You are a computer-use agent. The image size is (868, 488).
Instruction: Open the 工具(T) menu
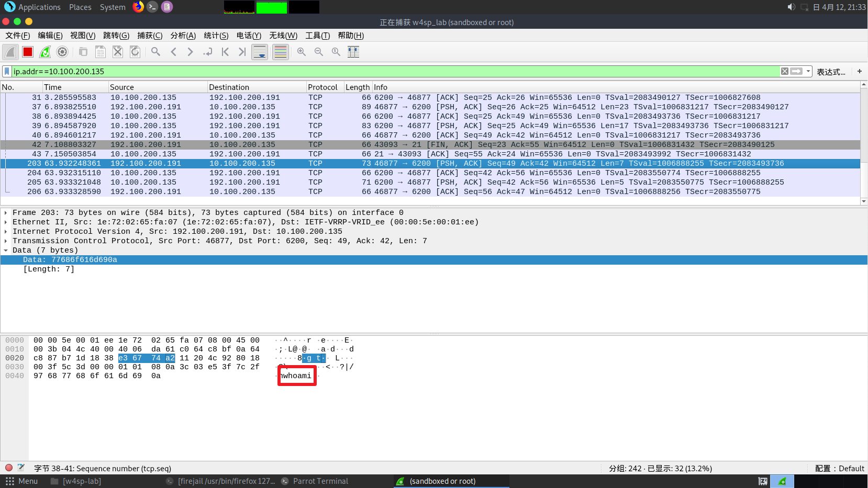tap(318, 36)
